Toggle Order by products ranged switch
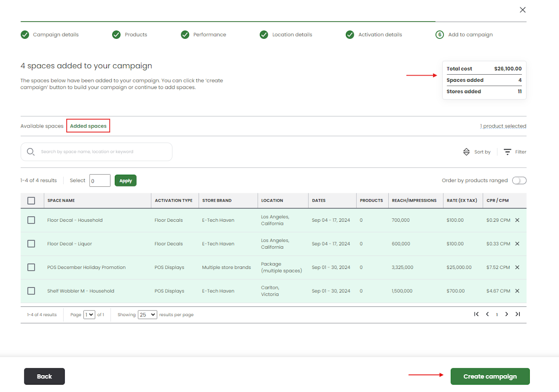This screenshot has height=392, width=559. (519, 181)
